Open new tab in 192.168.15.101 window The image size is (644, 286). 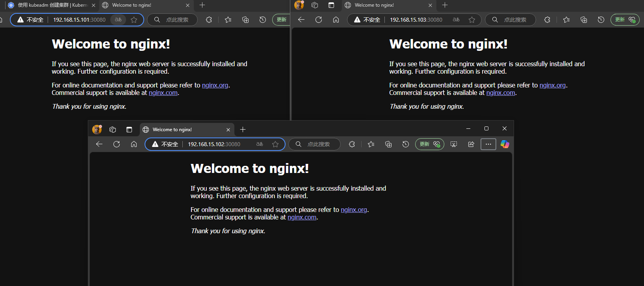tap(202, 5)
